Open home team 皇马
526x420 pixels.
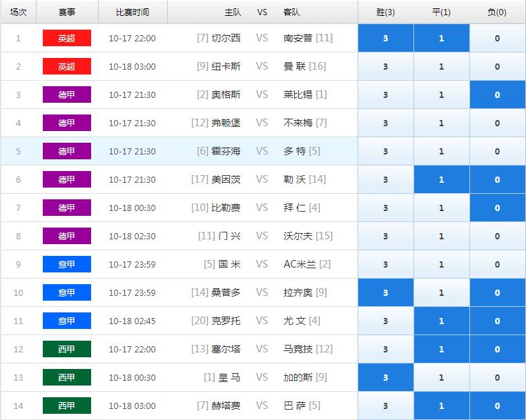[x=229, y=377]
